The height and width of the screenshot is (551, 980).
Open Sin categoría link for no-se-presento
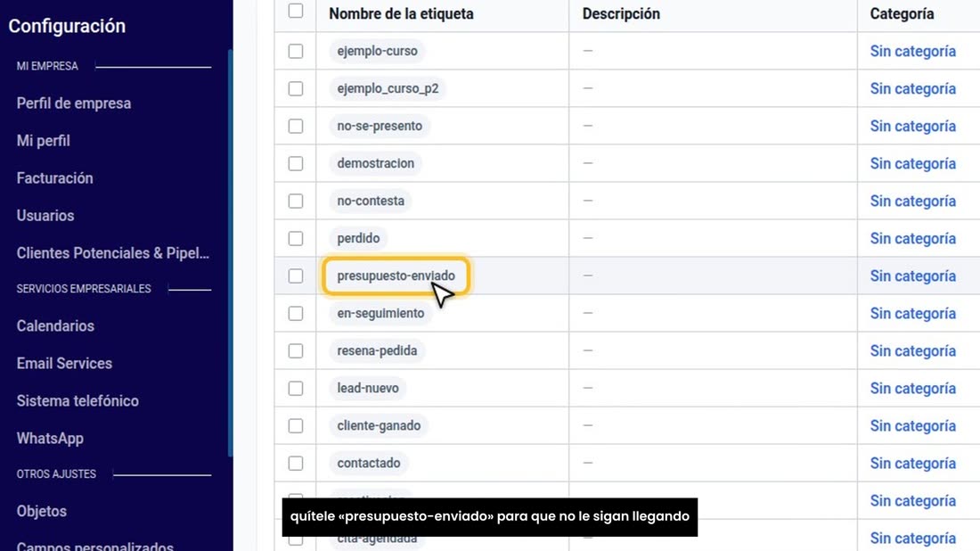pyautogui.click(x=913, y=127)
